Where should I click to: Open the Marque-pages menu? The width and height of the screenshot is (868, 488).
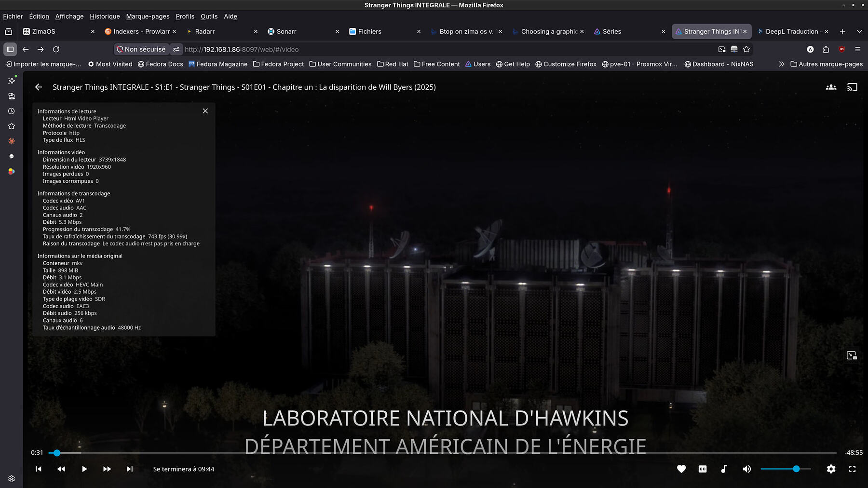148,16
